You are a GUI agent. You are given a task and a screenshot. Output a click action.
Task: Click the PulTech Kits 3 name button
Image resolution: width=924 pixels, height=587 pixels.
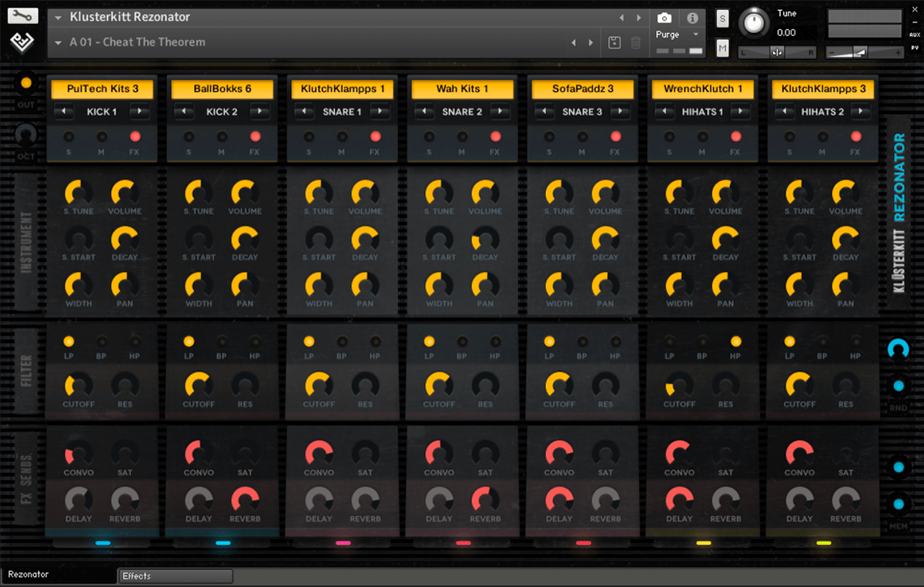tap(102, 89)
